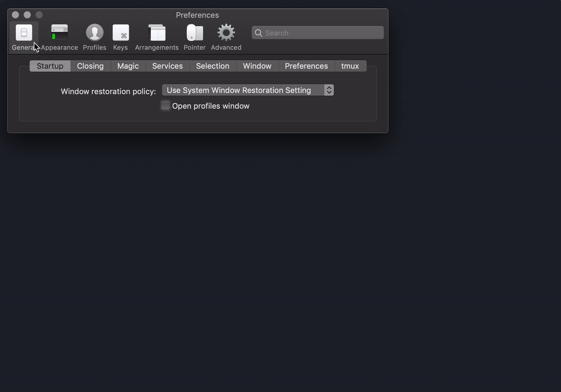Open the Advanced preferences pane
The height and width of the screenshot is (392, 561).
click(x=226, y=33)
